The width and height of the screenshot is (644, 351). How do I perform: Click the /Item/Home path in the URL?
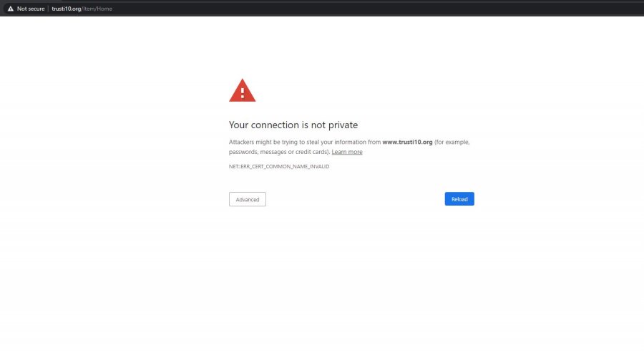[99, 9]
